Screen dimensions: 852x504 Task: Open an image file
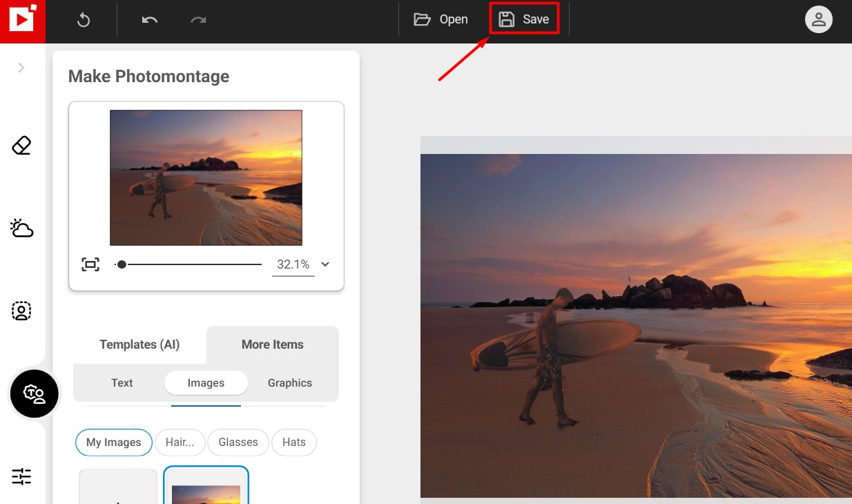point(440,19)
